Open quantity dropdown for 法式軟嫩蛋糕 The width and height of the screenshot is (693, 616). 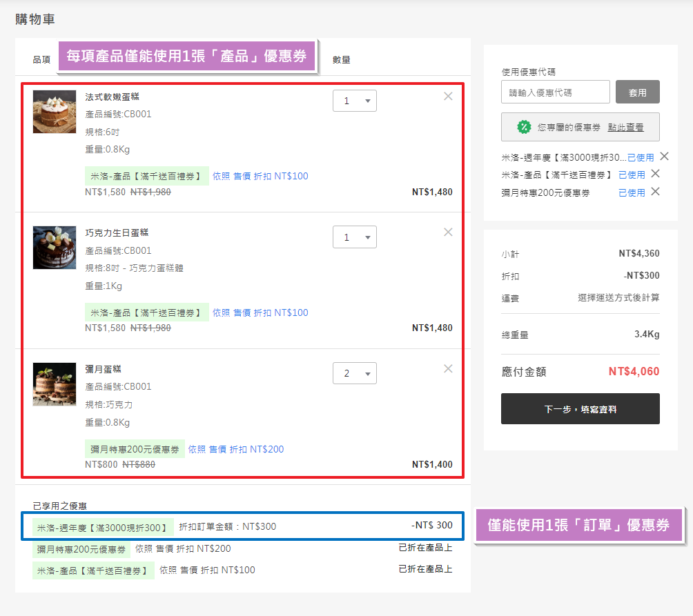click(355, 100)
